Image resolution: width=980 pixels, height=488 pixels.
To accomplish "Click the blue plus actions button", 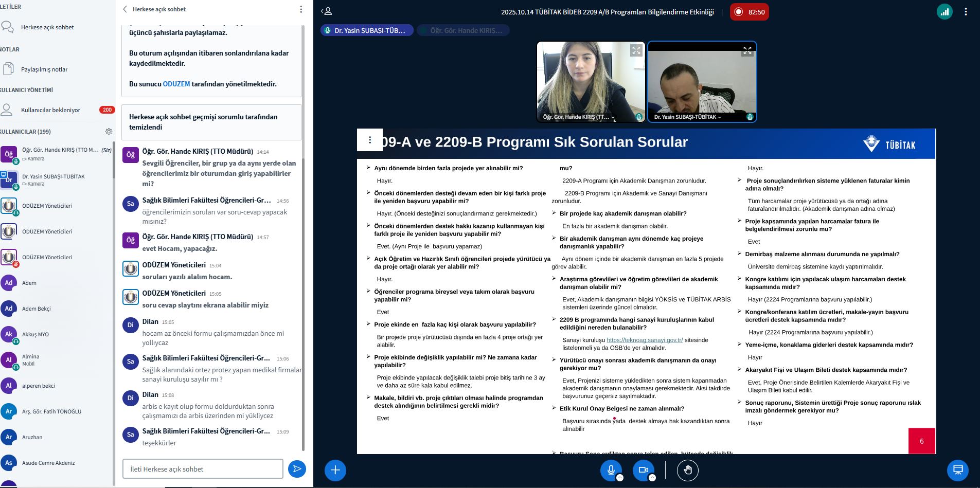I will tap(335, 470).
